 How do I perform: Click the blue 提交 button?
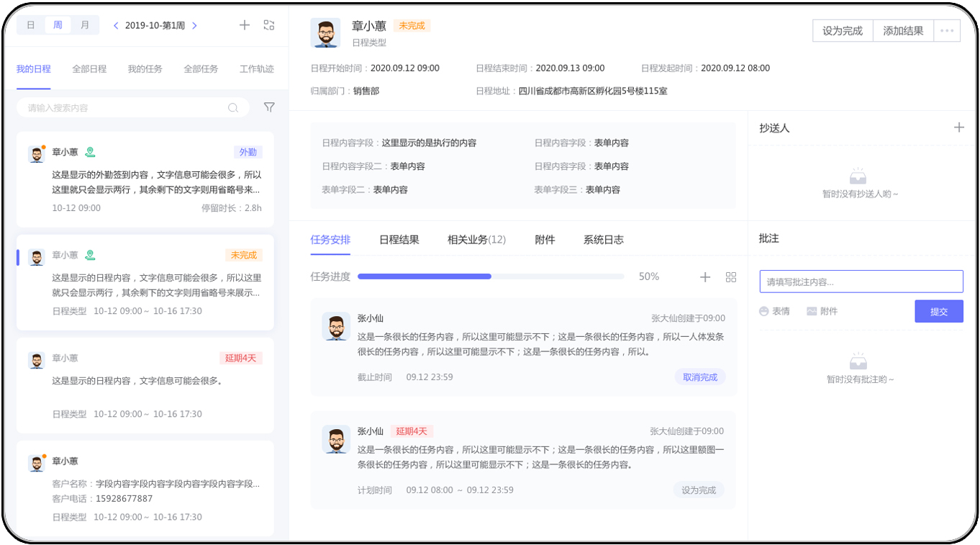[x=938, y=311]
